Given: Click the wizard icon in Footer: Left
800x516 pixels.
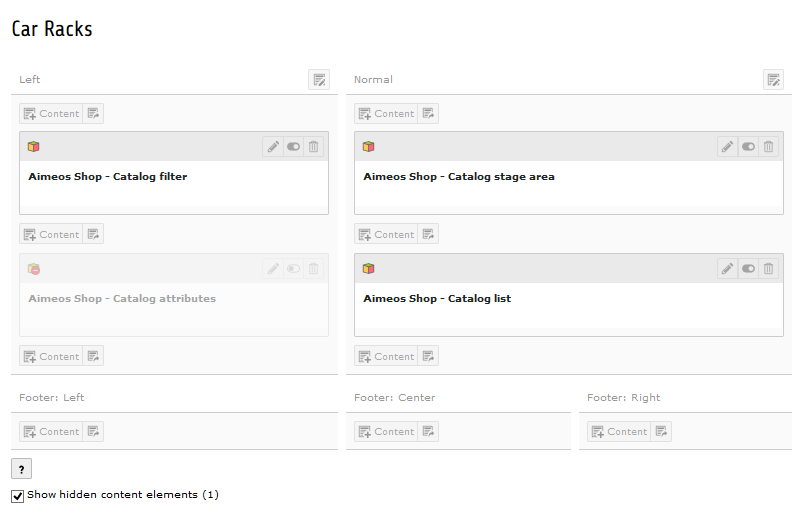Looking at the screenshot, I should click(93, 431).
